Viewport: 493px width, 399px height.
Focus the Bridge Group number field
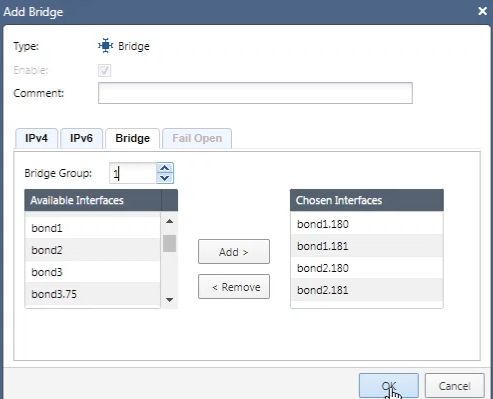pyautogui.click(x=133, y=173)
